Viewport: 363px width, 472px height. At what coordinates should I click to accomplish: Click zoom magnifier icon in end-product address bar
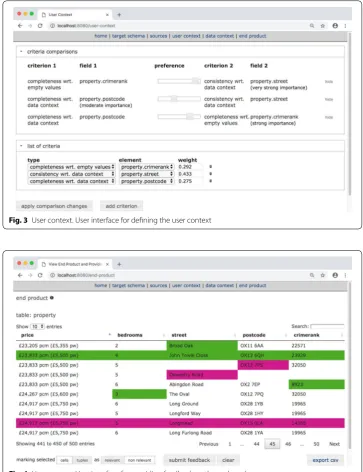[x=312, y=275]
